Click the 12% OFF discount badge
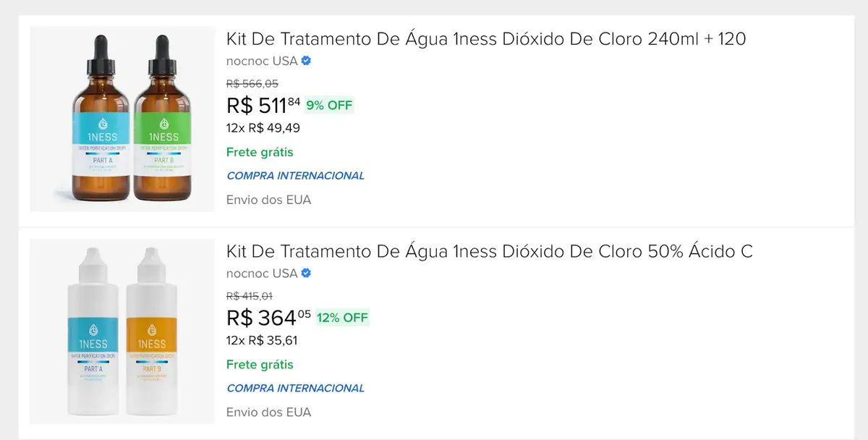 [342, 318]
